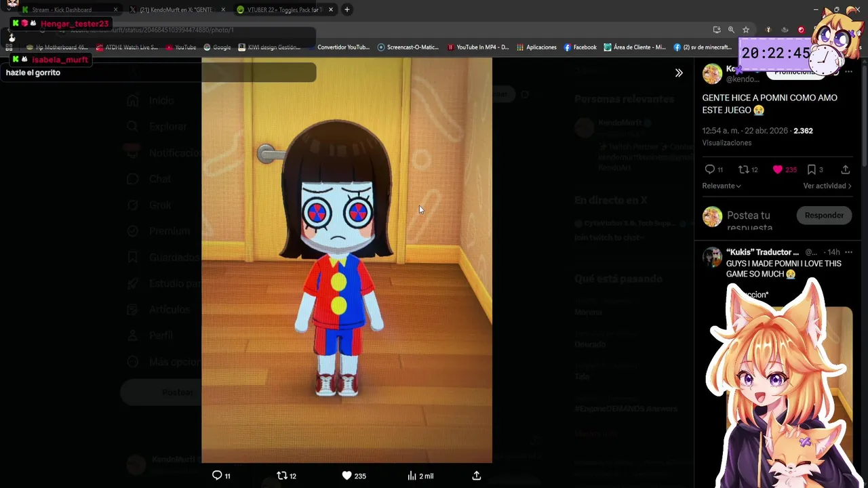Open the Screencast-O-Matic bookmark

pyautogui.click(x=408, y=47)
